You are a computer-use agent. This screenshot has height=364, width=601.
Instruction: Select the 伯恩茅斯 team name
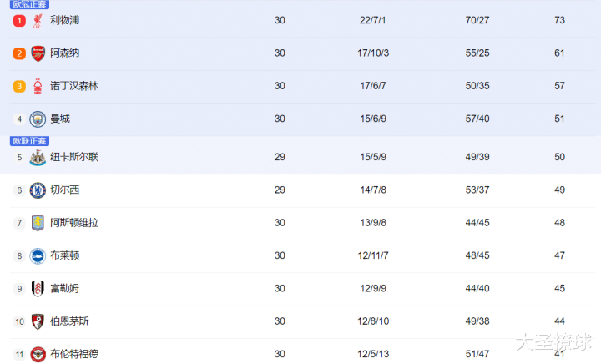coord(69,321)
